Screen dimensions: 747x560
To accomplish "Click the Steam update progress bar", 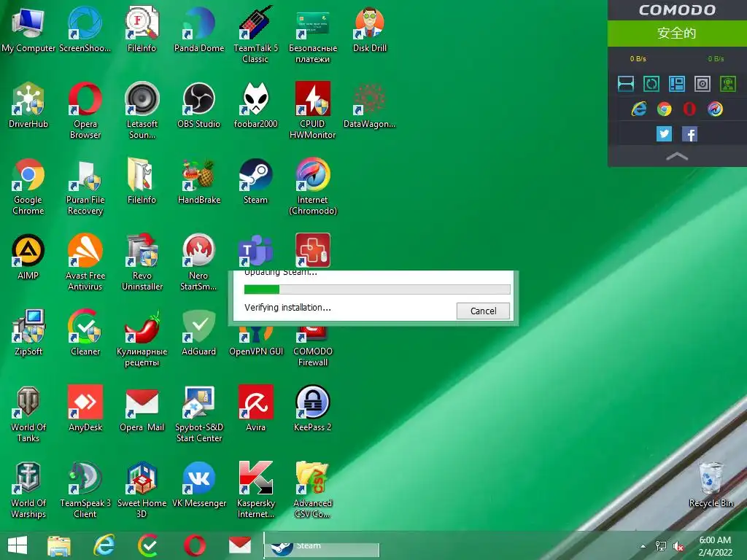I will pyautogui.click(x=377, y=289).
